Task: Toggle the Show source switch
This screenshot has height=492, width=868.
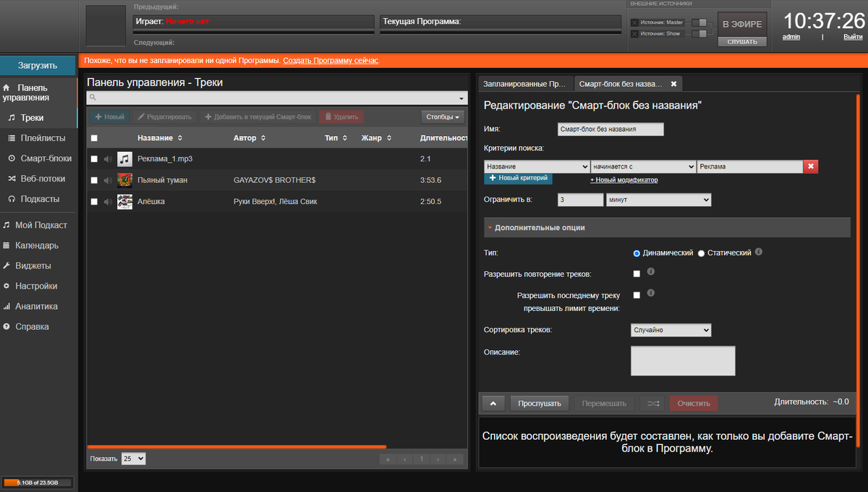Action: [x=699, y=34]
